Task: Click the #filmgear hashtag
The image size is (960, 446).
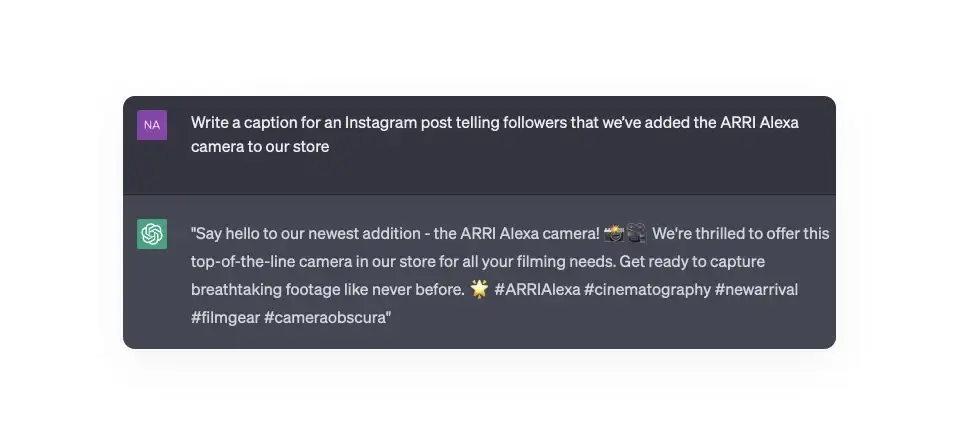Action: pyautogui.click(x=225, y=318)
